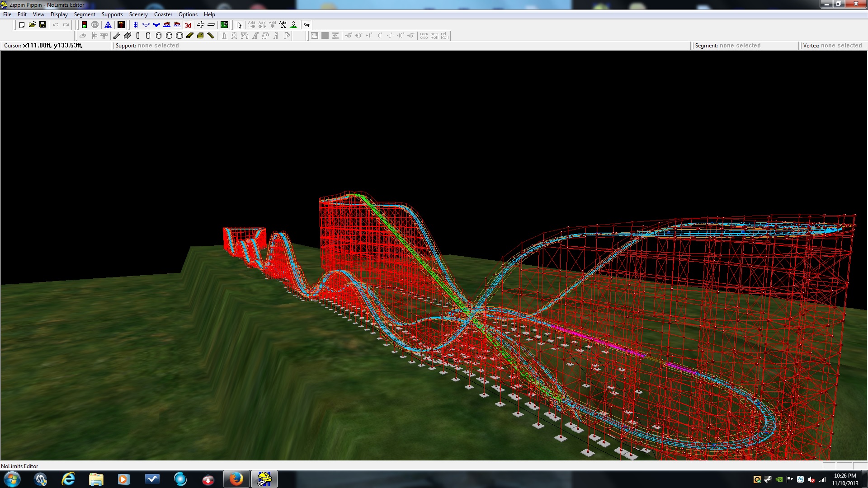Click the muted volume tray icon
The width and height of the screenshot is (868, 488).
point(811,479)
